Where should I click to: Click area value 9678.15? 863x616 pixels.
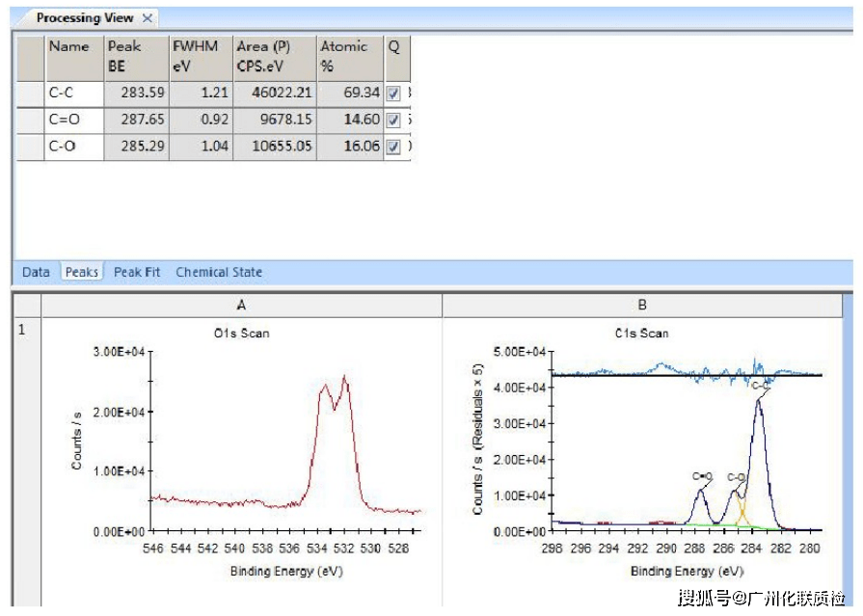(x=275, y=120)
